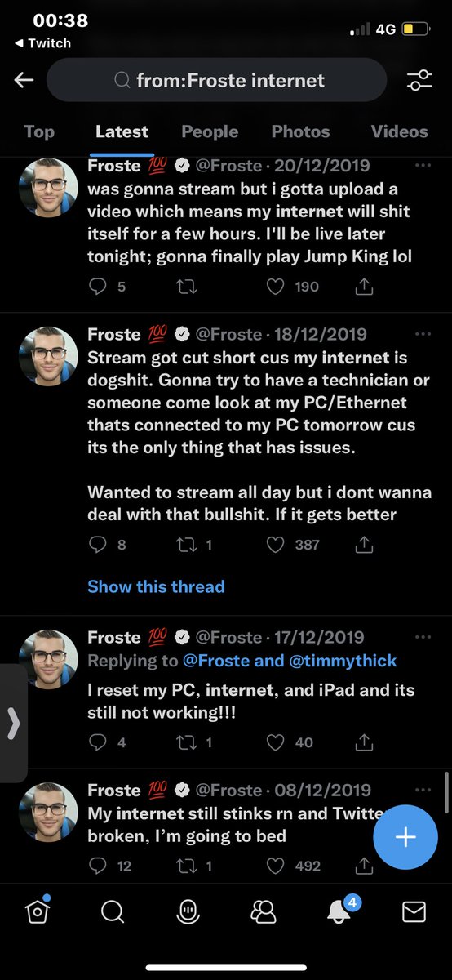Viewport: 452px width, 980px height.
Task: Open the search filter settings icon
Action: pyautogui.click(x=419, y=80)
